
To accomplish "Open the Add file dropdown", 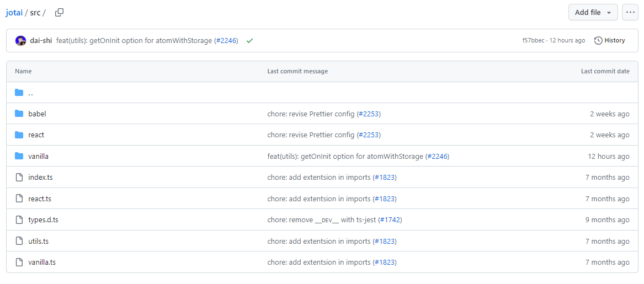I will [x=593, y=12].
